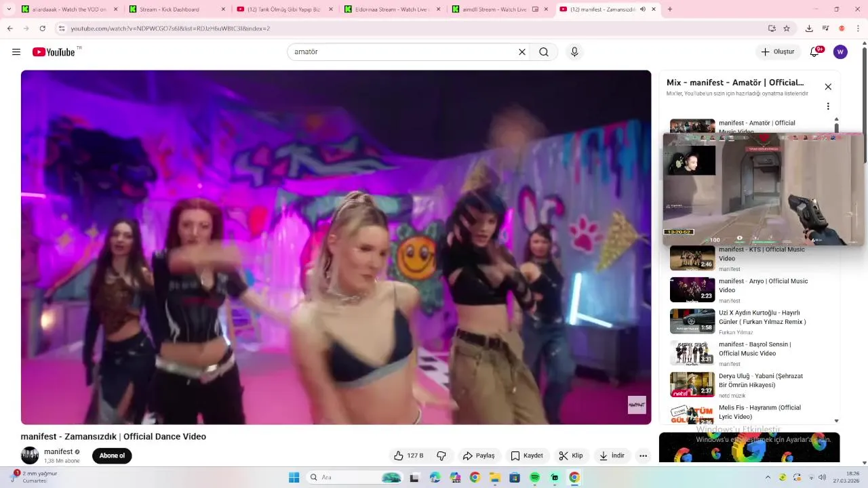The image size is (868, 488).
Task: Install the page as app icon
Action: pos(772,28)
